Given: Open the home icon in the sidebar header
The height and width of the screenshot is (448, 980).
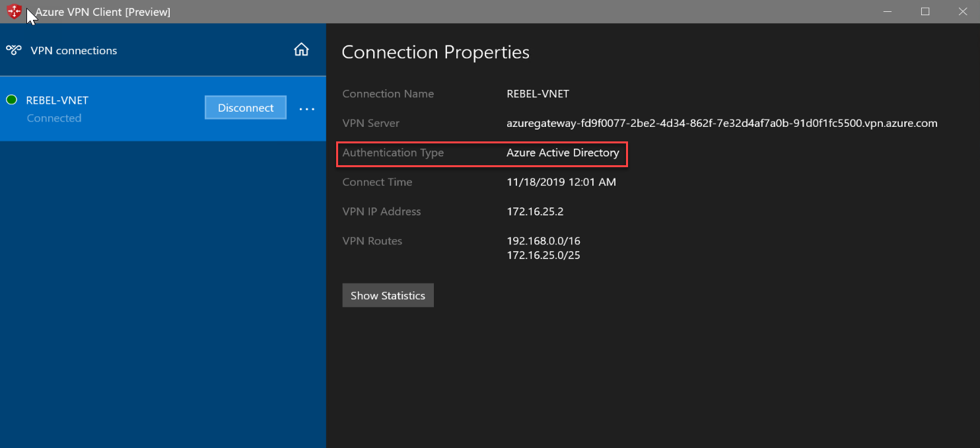Looking at the screenshot, I should click(x=301, y=50).
